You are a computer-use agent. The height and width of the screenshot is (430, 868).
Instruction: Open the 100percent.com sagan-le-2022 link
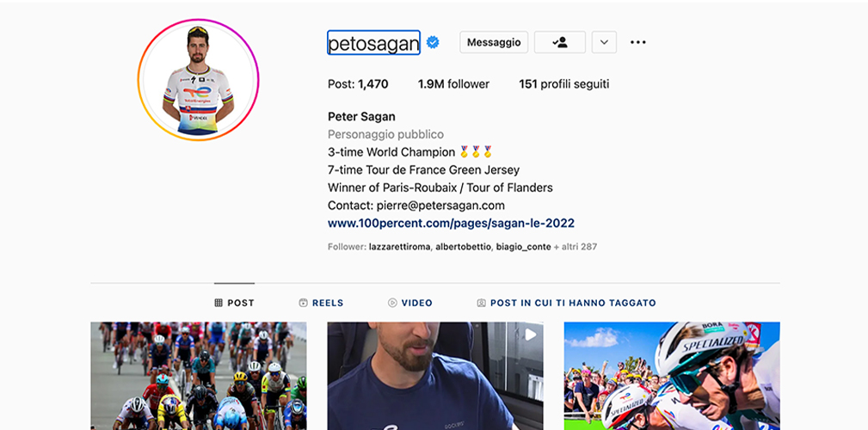point(451,223)
